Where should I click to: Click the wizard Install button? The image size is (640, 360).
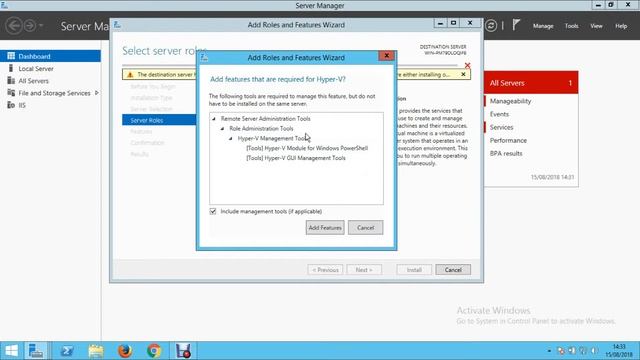pos(414,270)
